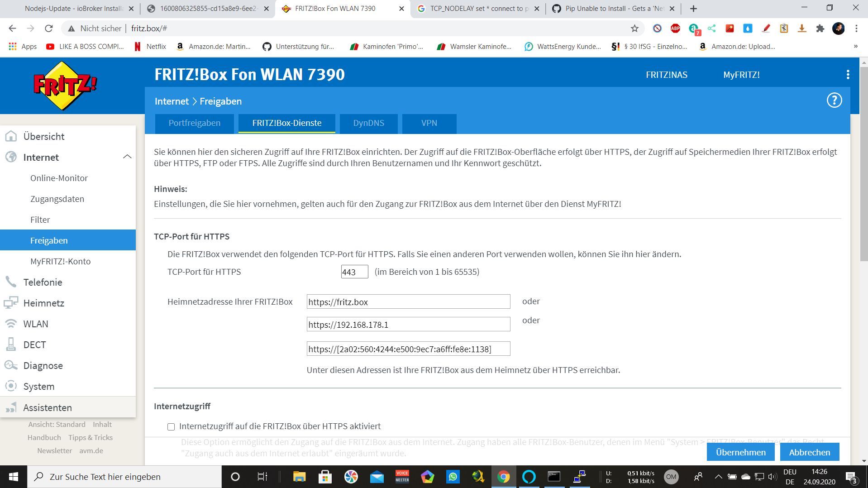The height and width of the screenshot is (488, 868).
Task: Open Windows notification center
Action: tap(851, 477)
